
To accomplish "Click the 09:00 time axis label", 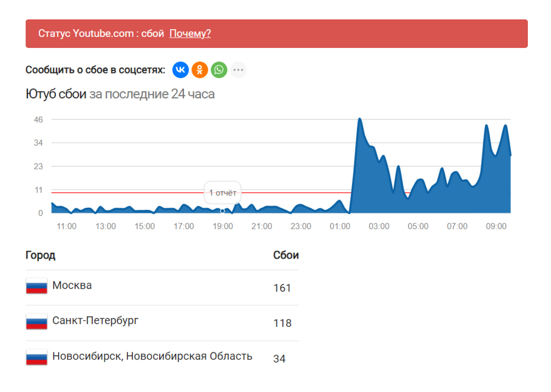I will point(496,226).
